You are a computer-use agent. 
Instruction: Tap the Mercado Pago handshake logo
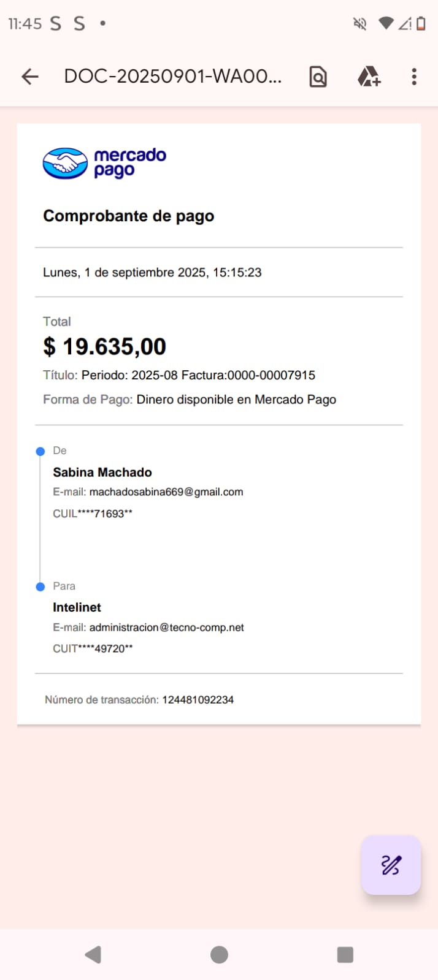(65, 163)
